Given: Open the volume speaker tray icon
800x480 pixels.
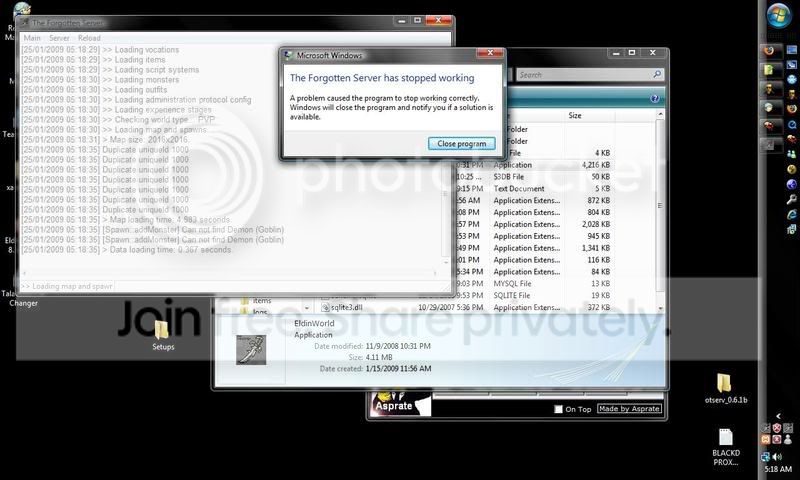Looking at the screenshot, I should (777, 457).
